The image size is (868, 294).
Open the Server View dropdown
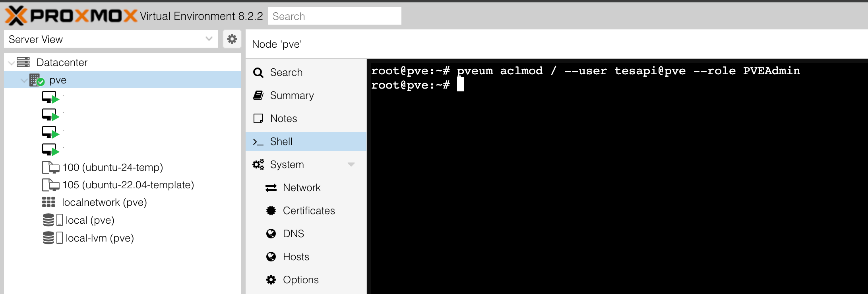click(209, 39)
